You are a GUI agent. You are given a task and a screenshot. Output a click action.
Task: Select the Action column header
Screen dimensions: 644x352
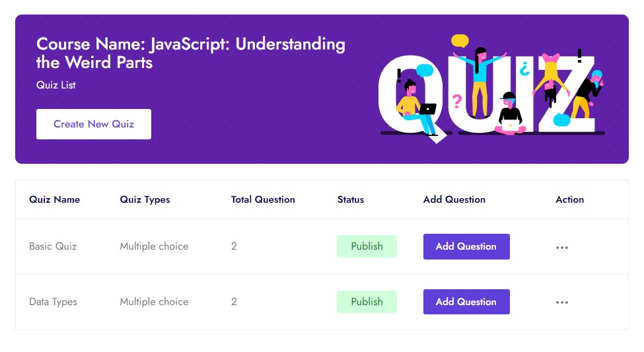[x=570, y=199]
